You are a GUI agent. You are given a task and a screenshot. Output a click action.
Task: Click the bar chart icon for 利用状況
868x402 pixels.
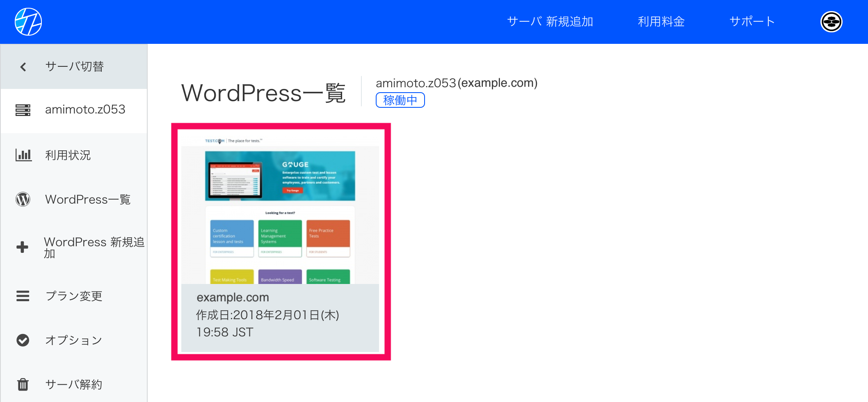pos(23,155)
